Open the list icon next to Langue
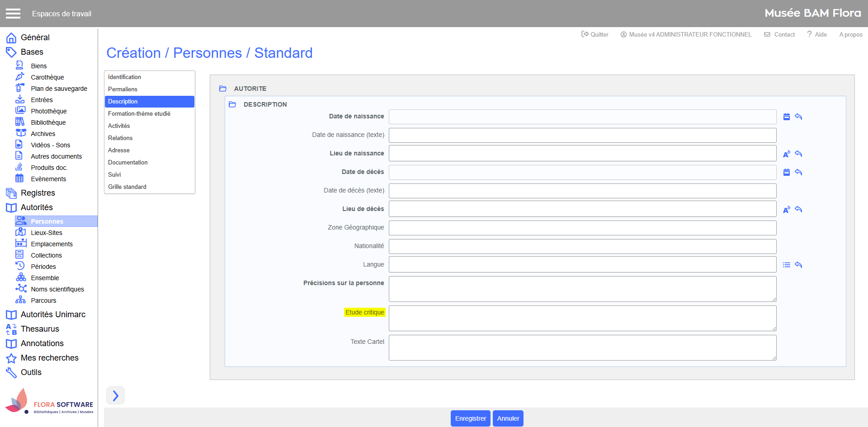The width and height of the screenshot is (868, 427). (x=786, y=265)
